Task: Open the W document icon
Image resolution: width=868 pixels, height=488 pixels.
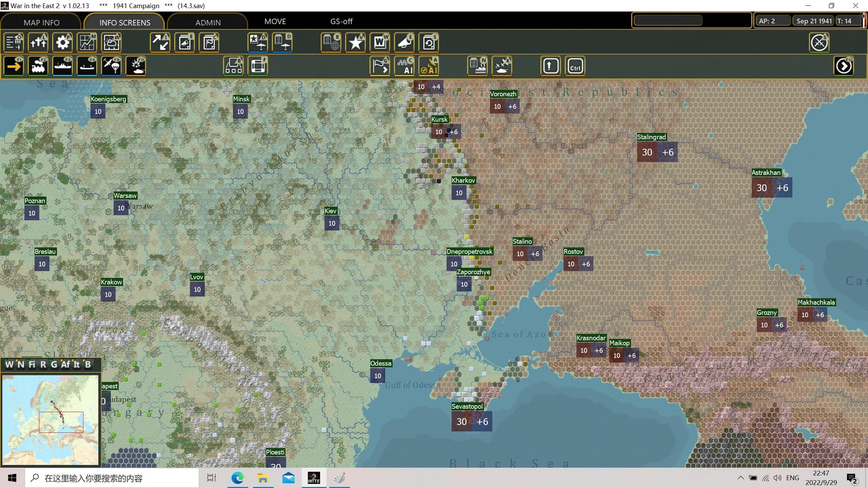Action: 380,42
